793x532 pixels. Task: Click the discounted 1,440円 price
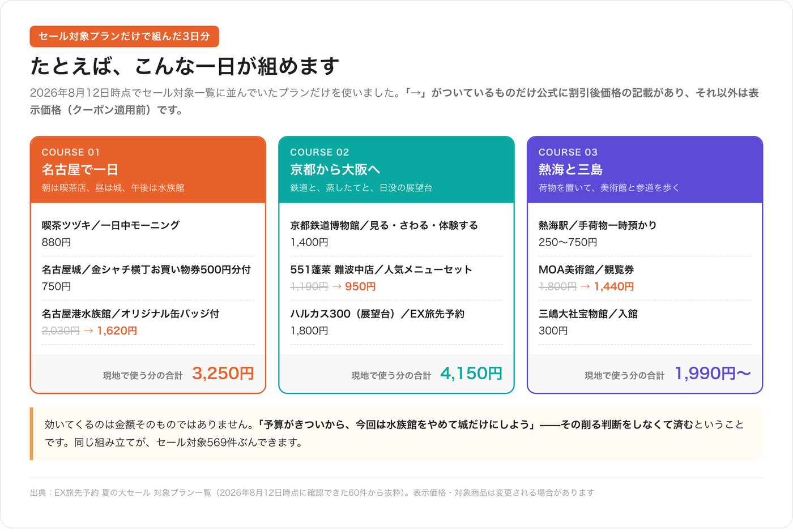click(614, 286)
